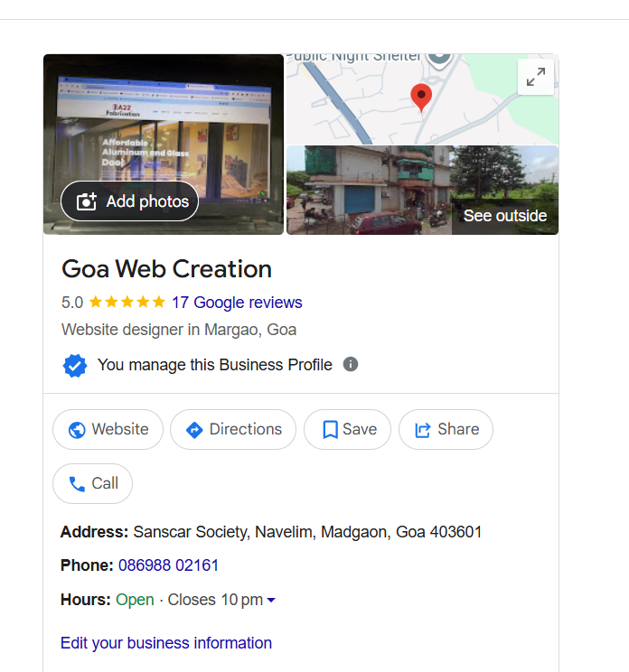Image resolution: width=629 pixels, height=672 pixels.
Task: Click the Add photos button
Action: click(x=130, y=201)
